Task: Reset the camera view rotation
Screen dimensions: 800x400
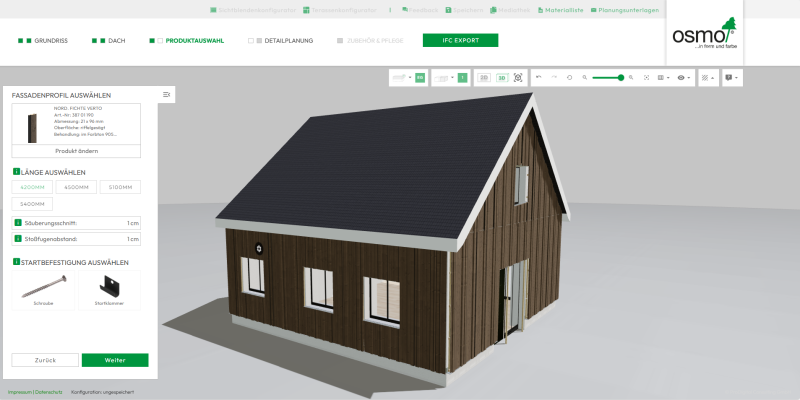Action: pos(569,77)
